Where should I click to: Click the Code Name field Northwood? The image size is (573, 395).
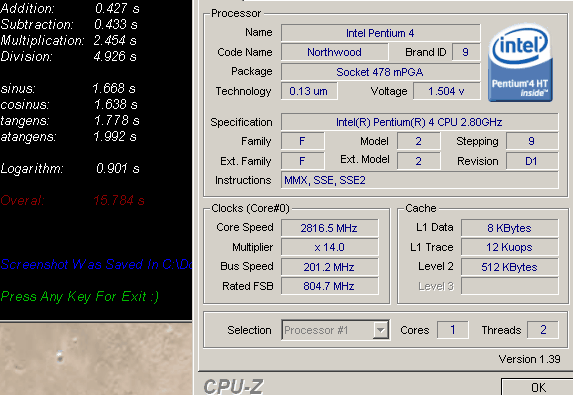tap(334, 52)
